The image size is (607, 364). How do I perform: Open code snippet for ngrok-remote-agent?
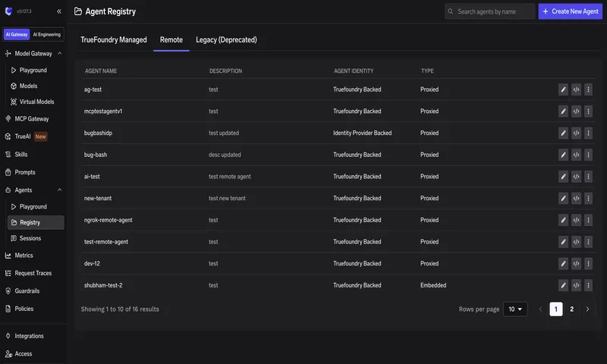pyautogui.click(x=576, y=220)
